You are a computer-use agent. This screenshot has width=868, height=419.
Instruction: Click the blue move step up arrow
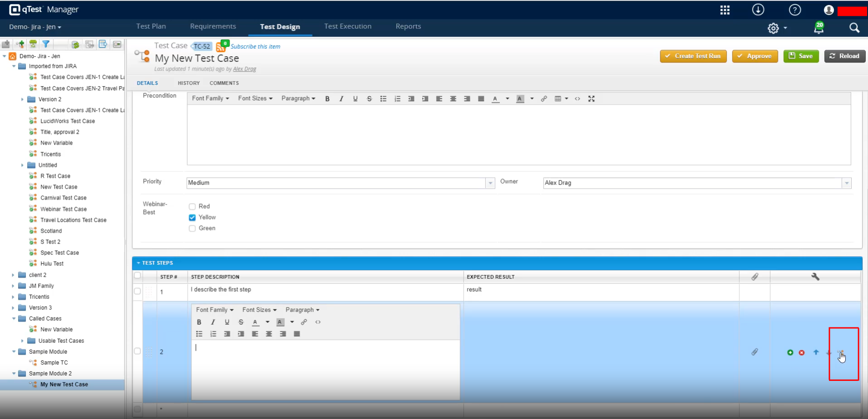click(x=816, y=352)
